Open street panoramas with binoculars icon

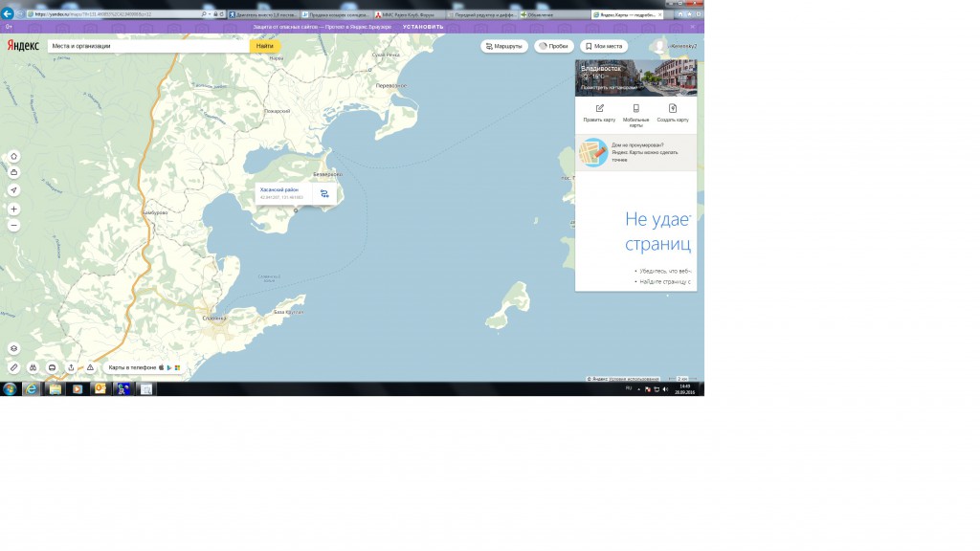[33, 367]
